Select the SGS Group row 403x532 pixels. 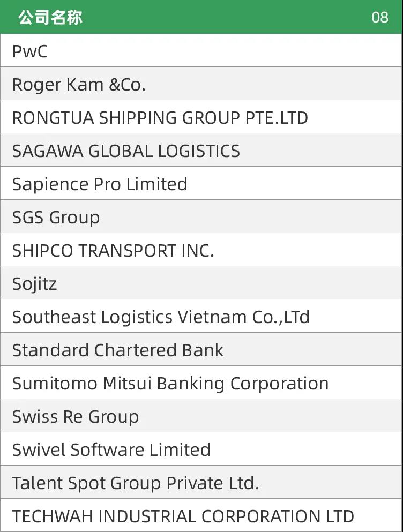point(202,216)
